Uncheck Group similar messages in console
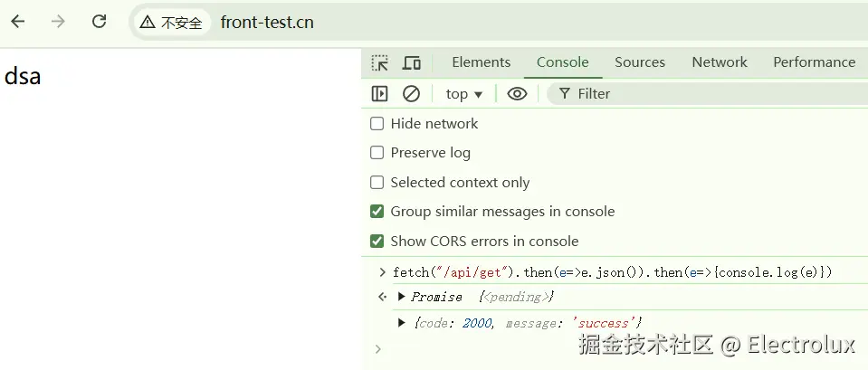868x370 pixels. click(377, 212)
